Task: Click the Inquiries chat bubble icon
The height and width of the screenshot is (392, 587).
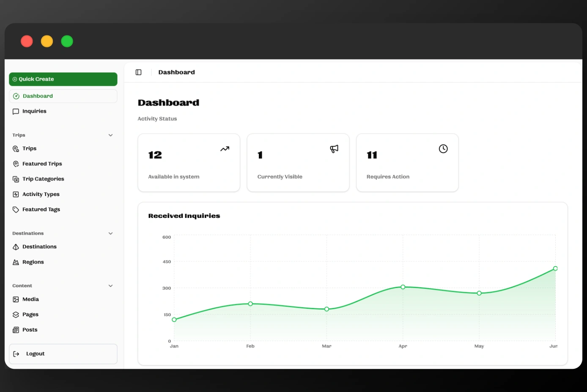Action: (16, 112)
